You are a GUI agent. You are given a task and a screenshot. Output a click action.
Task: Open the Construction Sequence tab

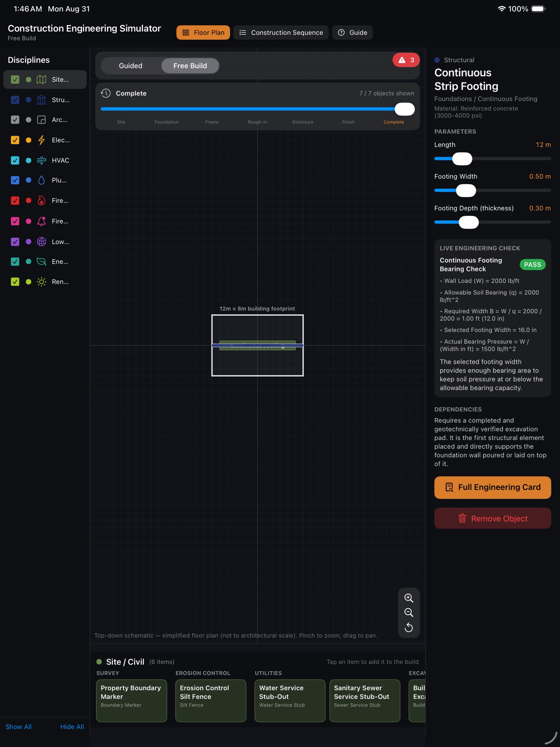pos(281,33)
